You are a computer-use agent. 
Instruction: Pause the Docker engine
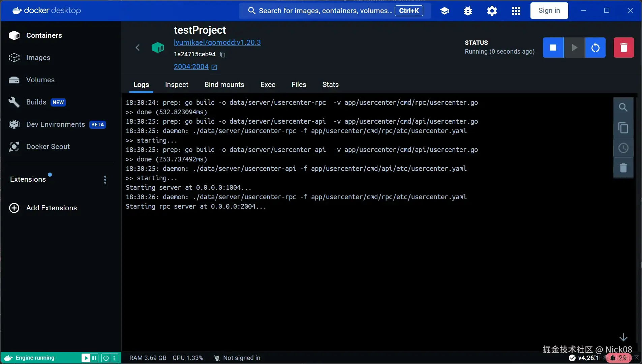click(94, 358)
